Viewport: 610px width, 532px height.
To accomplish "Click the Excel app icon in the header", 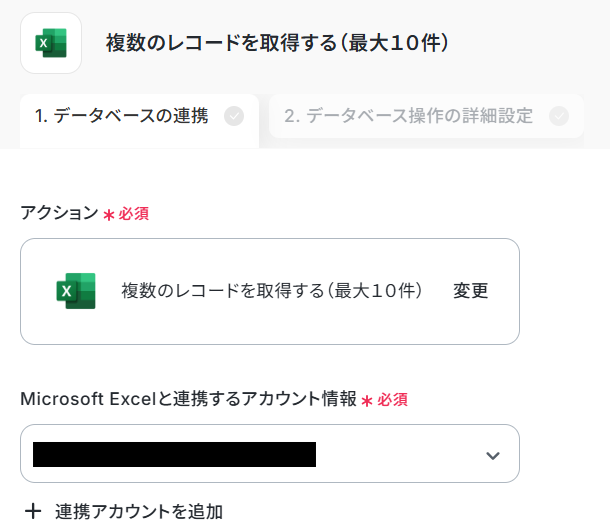I will pyautogui.click(x=51, y=43).
